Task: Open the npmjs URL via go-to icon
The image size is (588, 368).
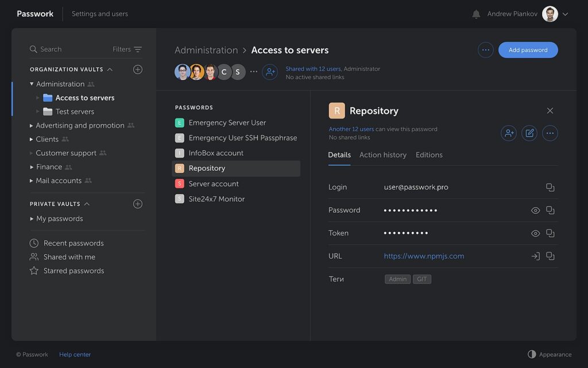Action: (x=535, y=256)
